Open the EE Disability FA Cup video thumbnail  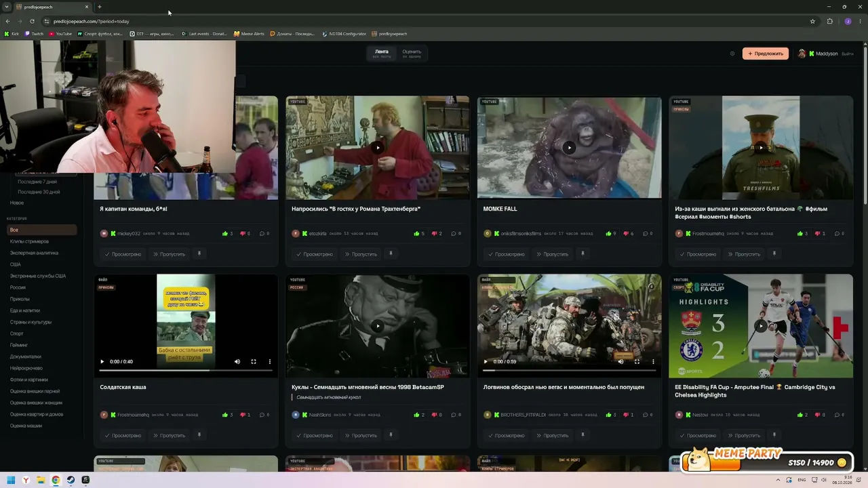[761, 326]
